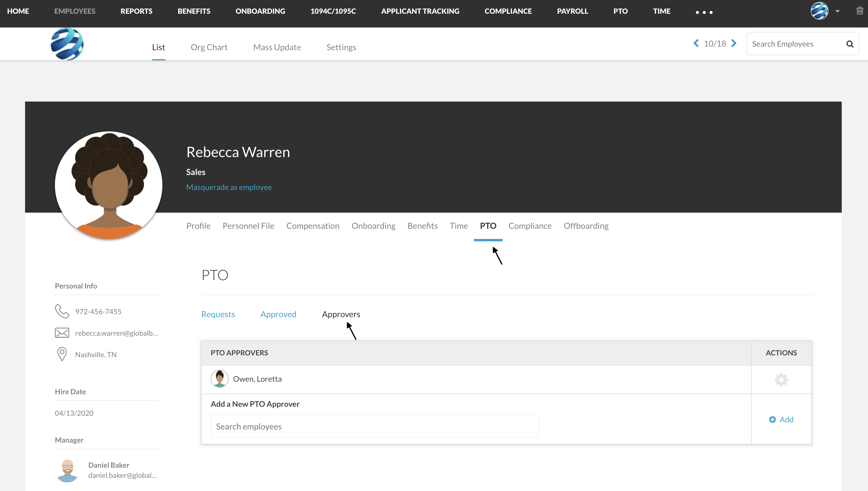Select the employee PTO tab

(488, 226)
